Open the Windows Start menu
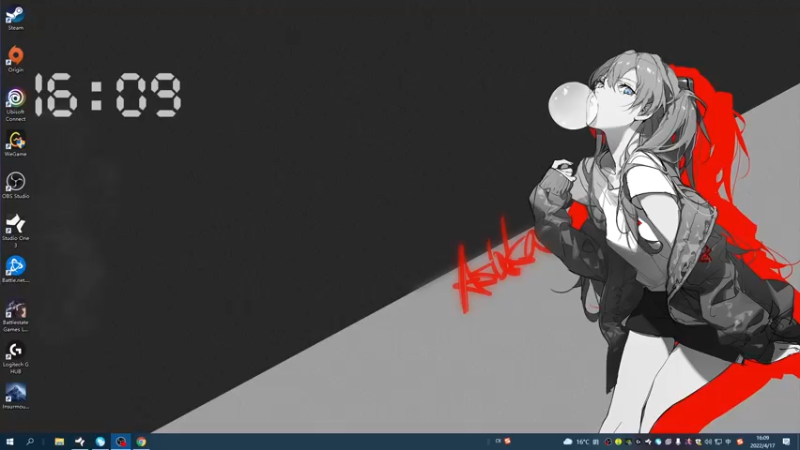Screen dimensions: 800x450 click(x=9, y=442)
